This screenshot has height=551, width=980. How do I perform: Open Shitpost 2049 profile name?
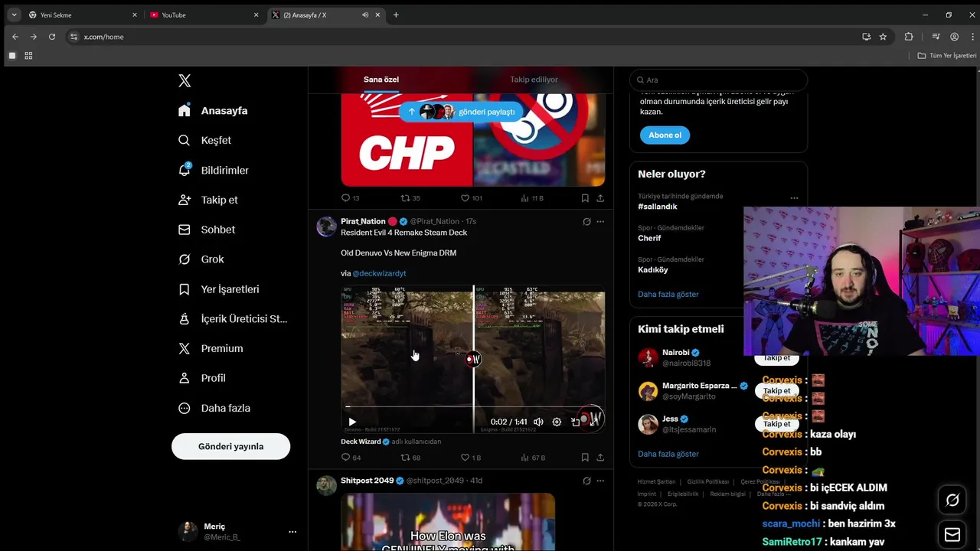tap(367, 481)
